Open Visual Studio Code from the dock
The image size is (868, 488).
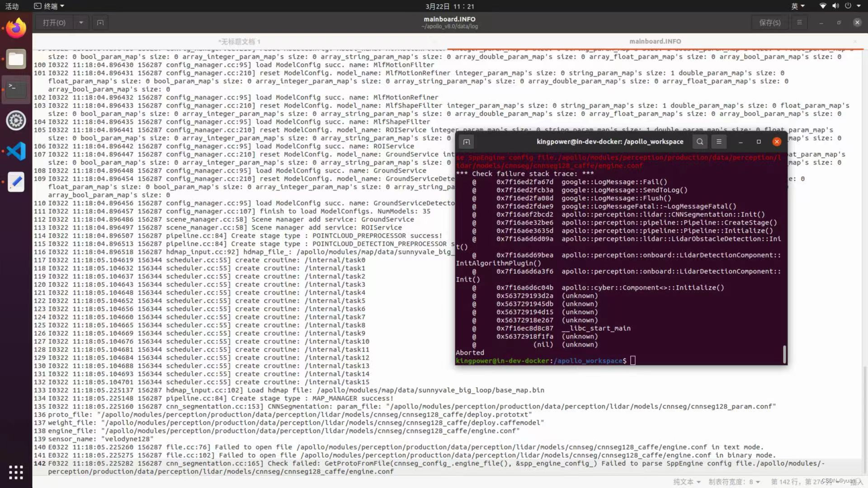[16, 151]
